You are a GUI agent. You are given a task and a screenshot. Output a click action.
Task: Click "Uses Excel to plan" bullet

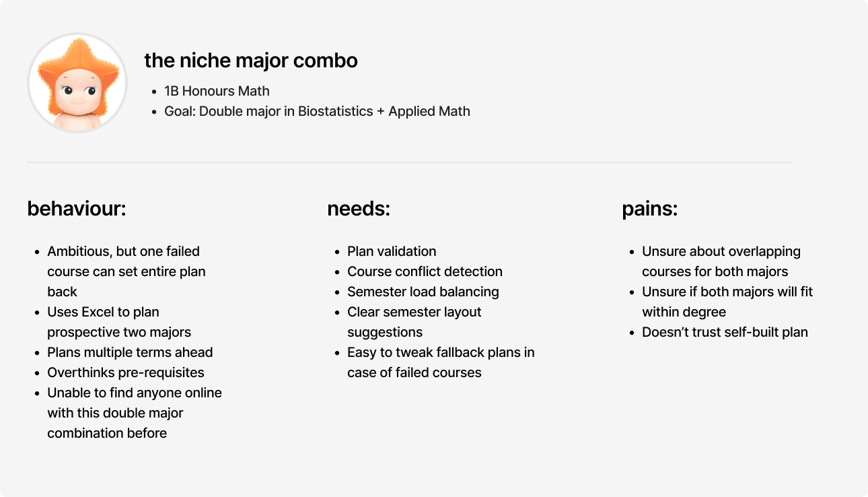(x=119, y=322)
